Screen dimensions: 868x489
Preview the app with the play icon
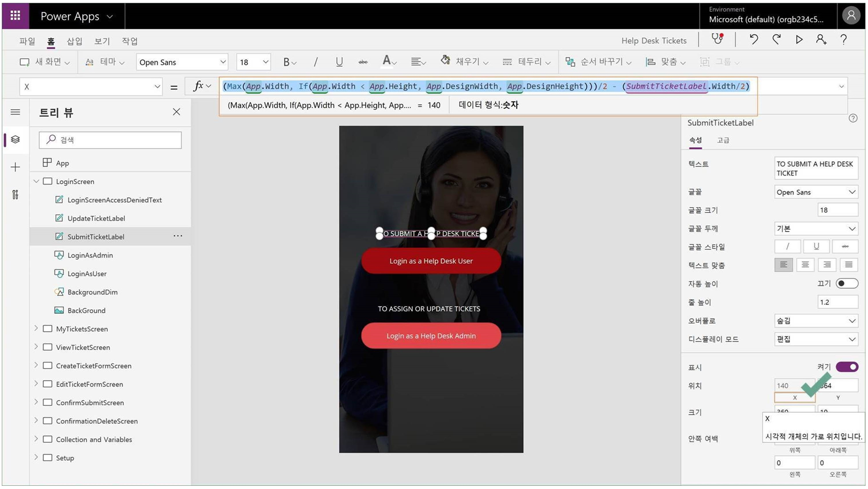(x=799, y=39)
